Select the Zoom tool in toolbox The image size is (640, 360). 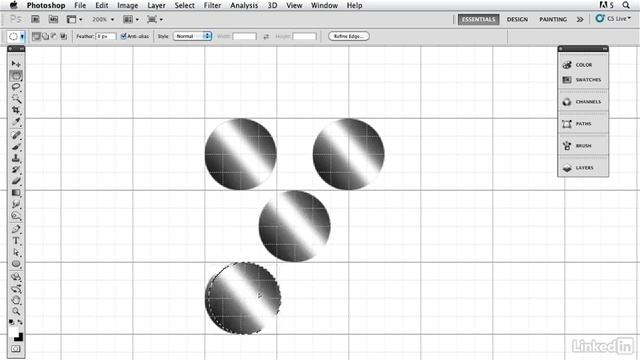tap(16, 311)
